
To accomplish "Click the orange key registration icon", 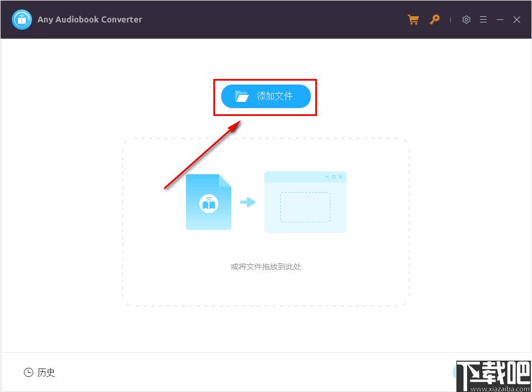I will point(435,20).
